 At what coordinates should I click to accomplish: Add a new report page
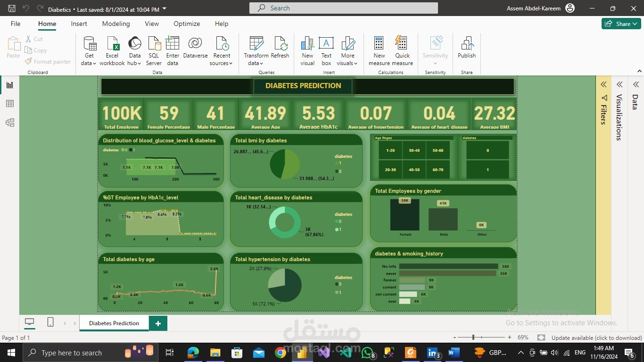158,323
